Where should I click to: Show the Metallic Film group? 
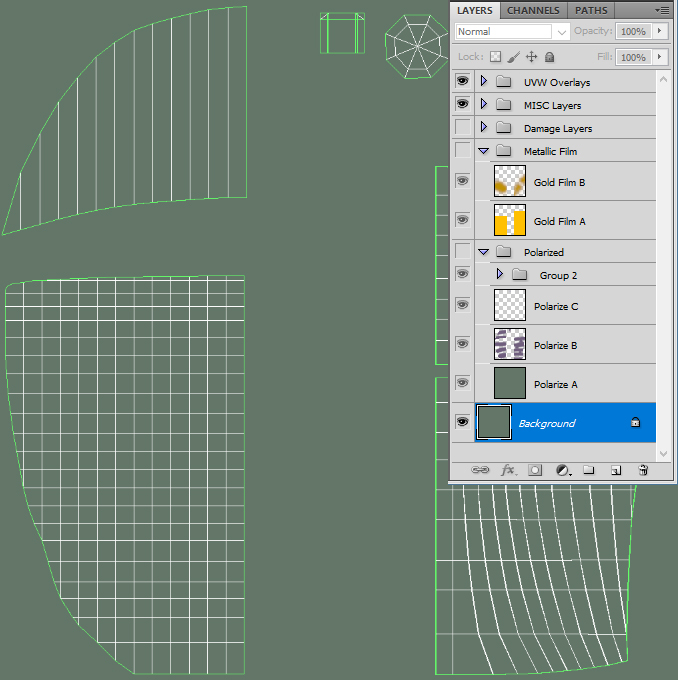tap(463, 150)
